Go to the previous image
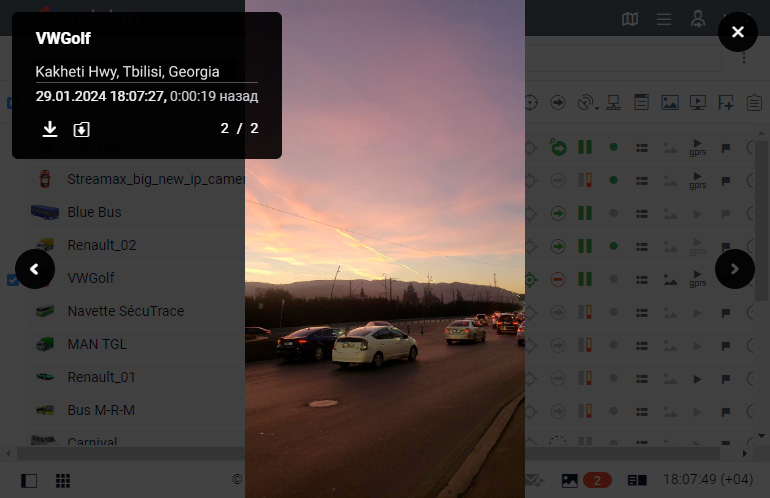 click(x=35, y=269)
